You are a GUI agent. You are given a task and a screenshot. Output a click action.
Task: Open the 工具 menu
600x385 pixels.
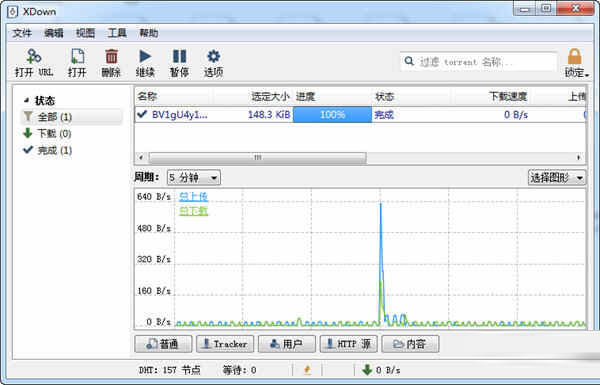point(117,33)
